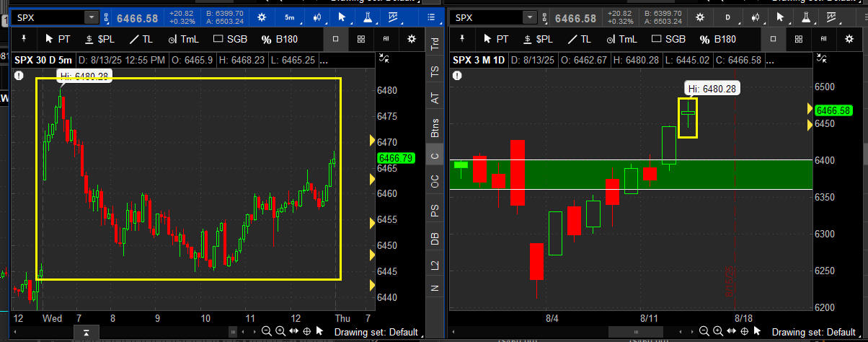Open right chart Drawing set: Default menu

pos(815,332)
